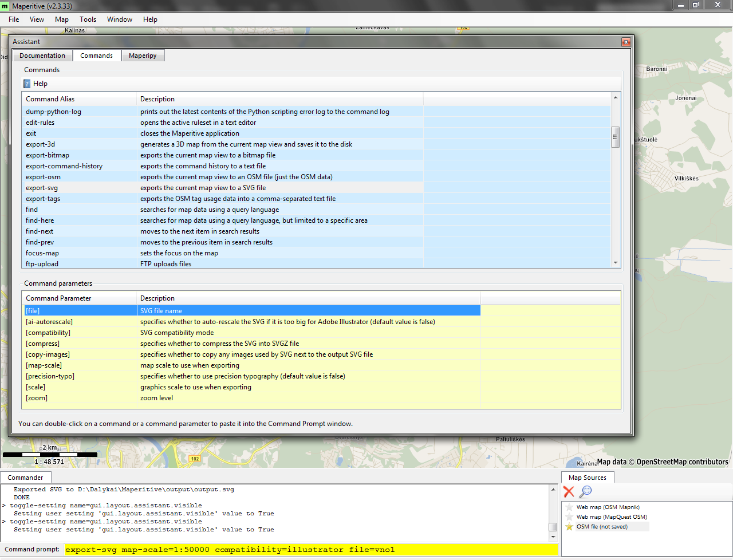Screen dimensions: 733x560
Task: Select the Map Sources tab
Action: pos(588,478)
